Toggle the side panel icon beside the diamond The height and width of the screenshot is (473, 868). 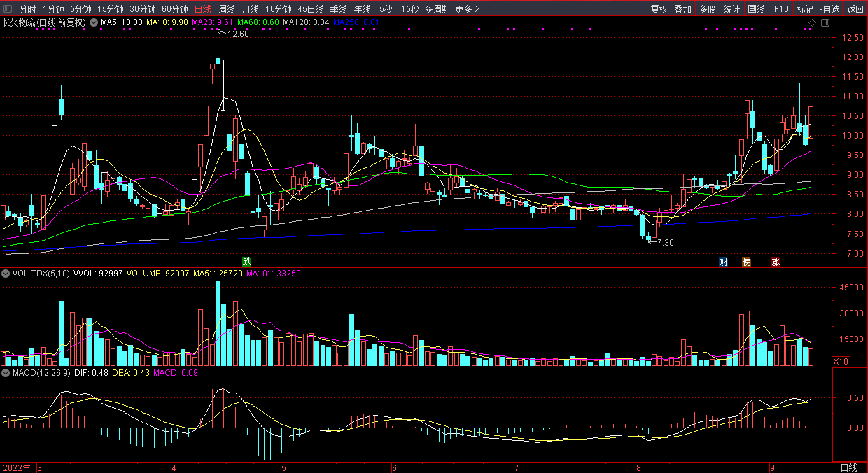(825, 23)
